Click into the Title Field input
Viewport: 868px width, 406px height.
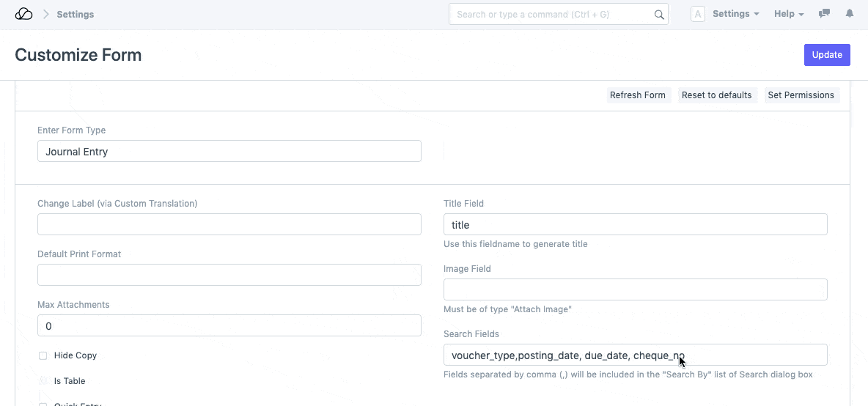pyautogui.click(x=635, y=224)
